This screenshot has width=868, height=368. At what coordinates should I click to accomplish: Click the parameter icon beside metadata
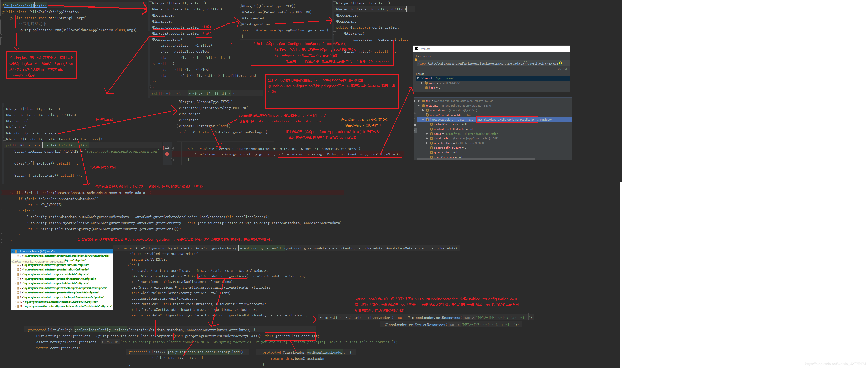[424, 106]
